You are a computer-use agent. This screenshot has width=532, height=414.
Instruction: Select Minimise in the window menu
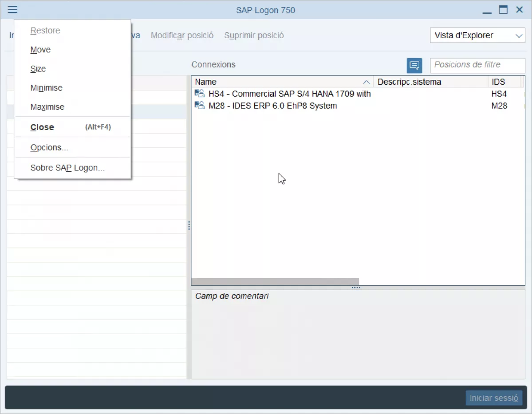(x=72, y=88)
